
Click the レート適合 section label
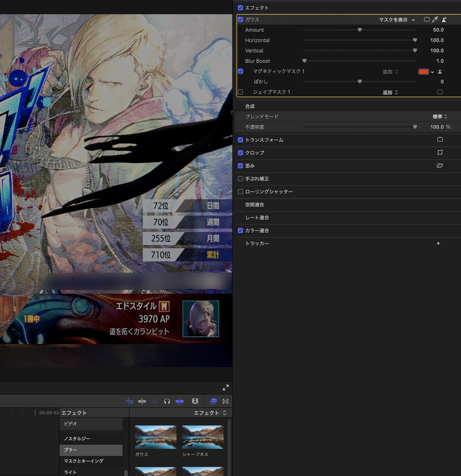[x=257, y=217]
